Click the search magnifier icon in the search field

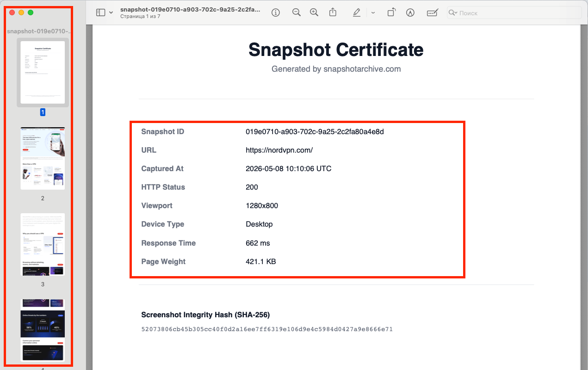pos(453,13)
